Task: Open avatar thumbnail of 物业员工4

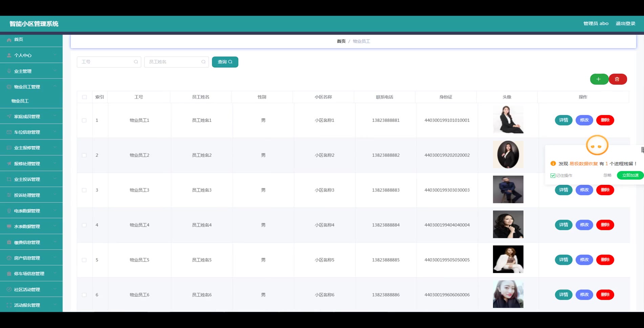Action: pyautogui.click(x=508, y=224)
